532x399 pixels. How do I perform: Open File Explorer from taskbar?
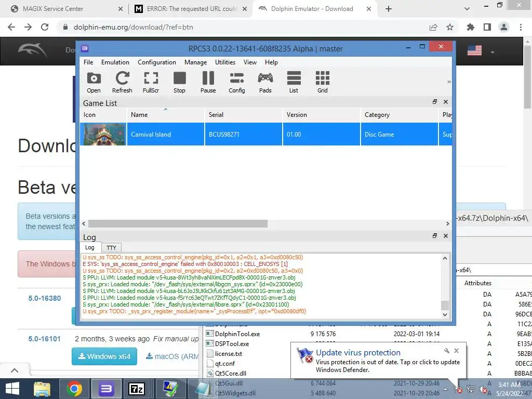coord(43,389)
